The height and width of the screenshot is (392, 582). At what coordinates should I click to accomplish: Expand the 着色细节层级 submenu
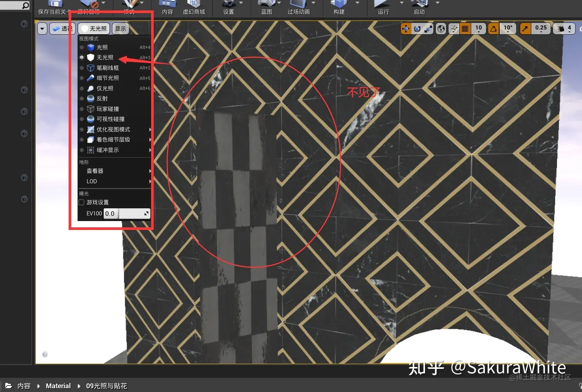point(115,140)
